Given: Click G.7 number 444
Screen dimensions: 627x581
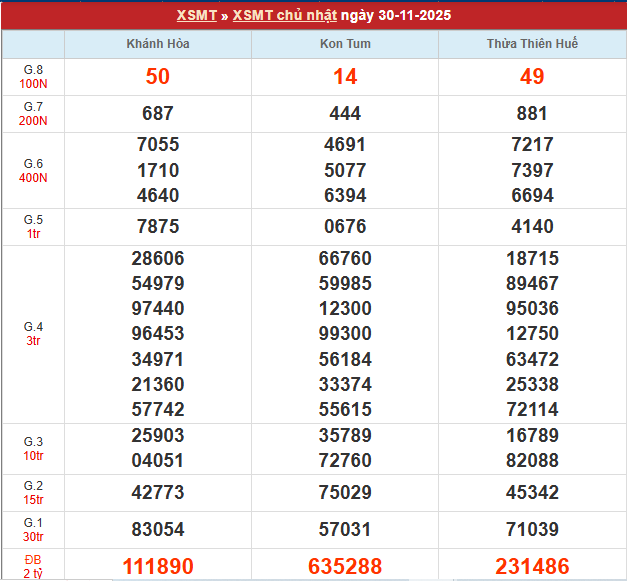Looking at the screenshot, I should pos(345,113).
